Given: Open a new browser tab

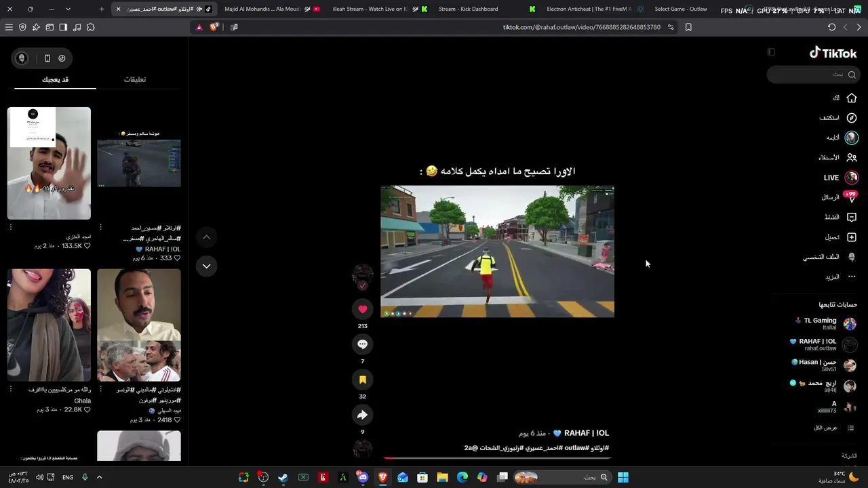Looking at the screenshot, I should (x=102, y=9).
